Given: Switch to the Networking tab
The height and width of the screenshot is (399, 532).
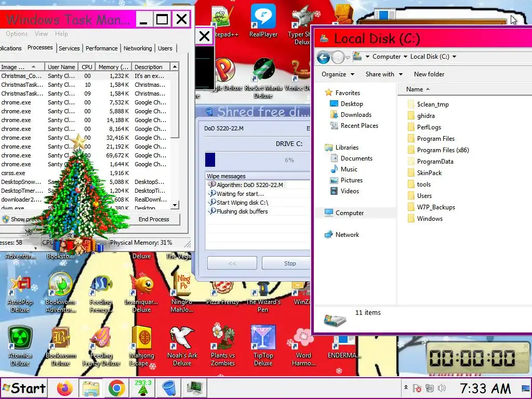Looking at the screenshot, I should (x=137, y=48).
